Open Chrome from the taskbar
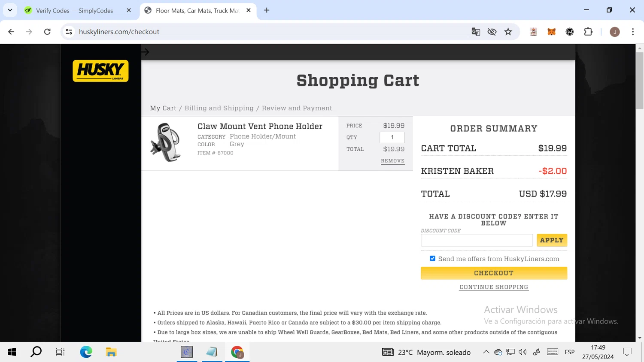 [x=237, y=352]
